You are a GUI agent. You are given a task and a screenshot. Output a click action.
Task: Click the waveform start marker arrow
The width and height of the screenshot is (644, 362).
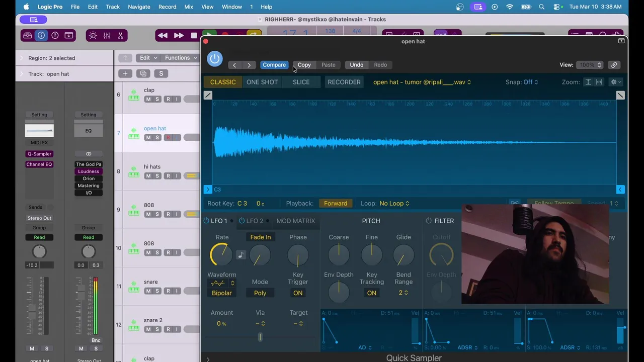208,190
